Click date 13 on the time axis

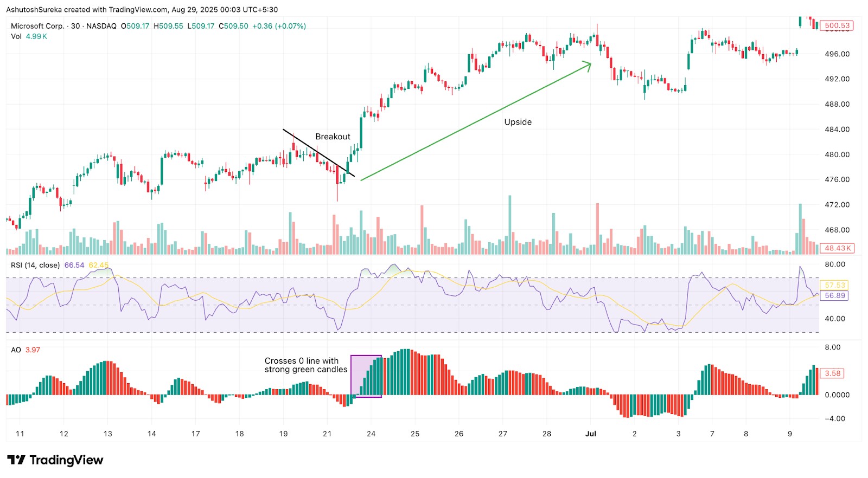coord(108,434)
